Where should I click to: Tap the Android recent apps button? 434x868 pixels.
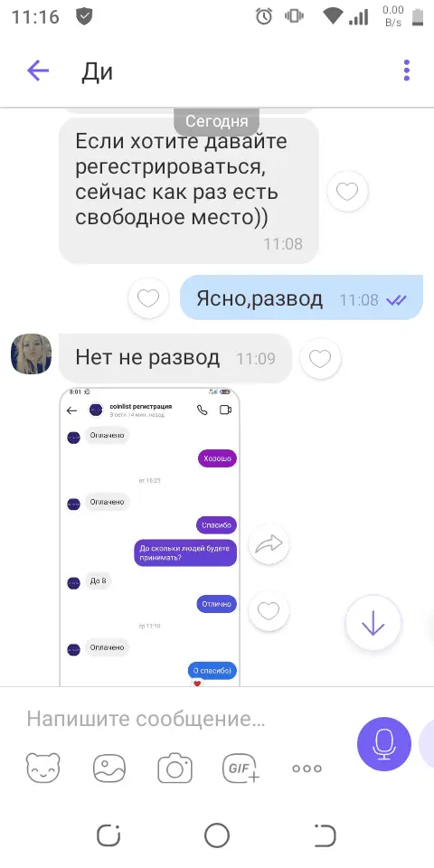click(108, 835)
